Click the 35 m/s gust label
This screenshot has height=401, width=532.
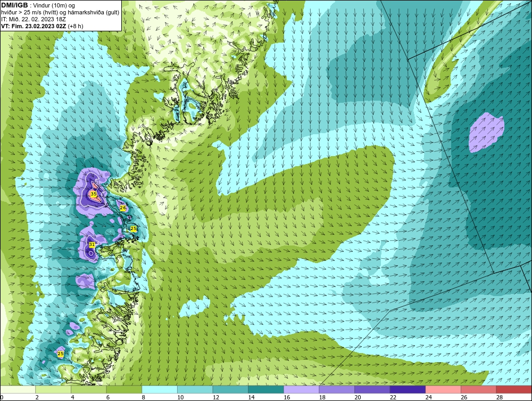[x=93, y=194]
